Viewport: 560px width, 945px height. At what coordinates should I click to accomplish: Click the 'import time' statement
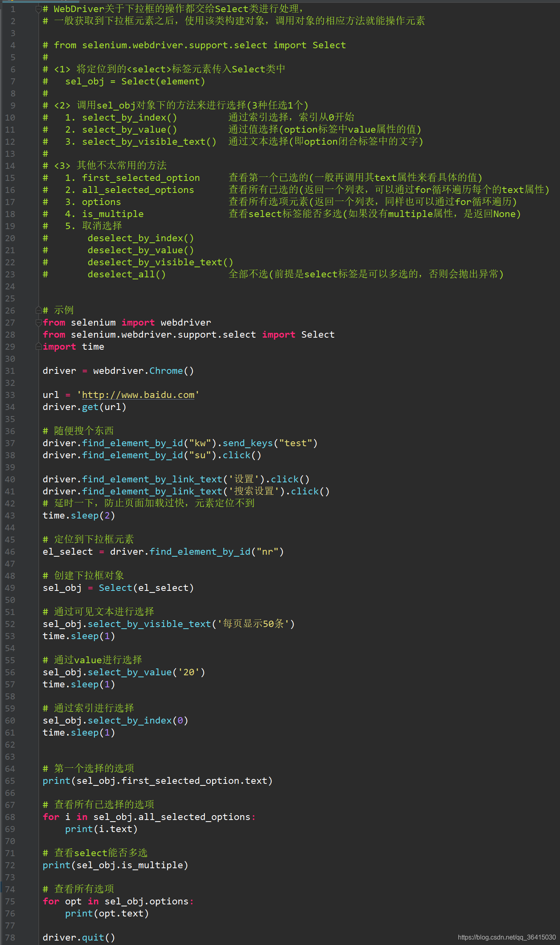coord(74,346)
